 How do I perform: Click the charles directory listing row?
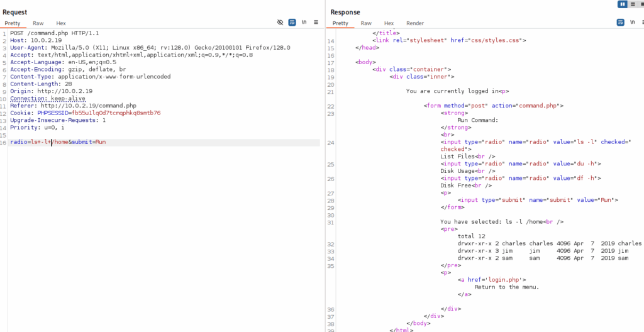[x=550, y=244]
